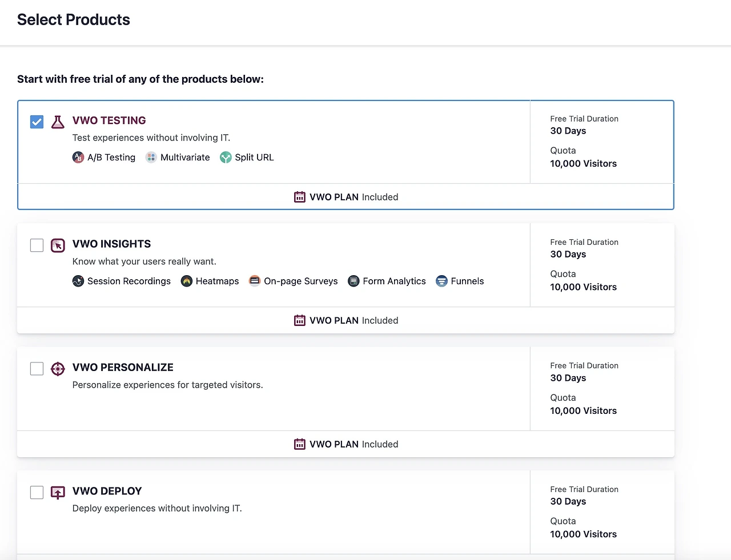Tick the VWO Deploy checkbox
This screenshot has width=731, height=560.
pyautogui.click(x=37, y=492)
